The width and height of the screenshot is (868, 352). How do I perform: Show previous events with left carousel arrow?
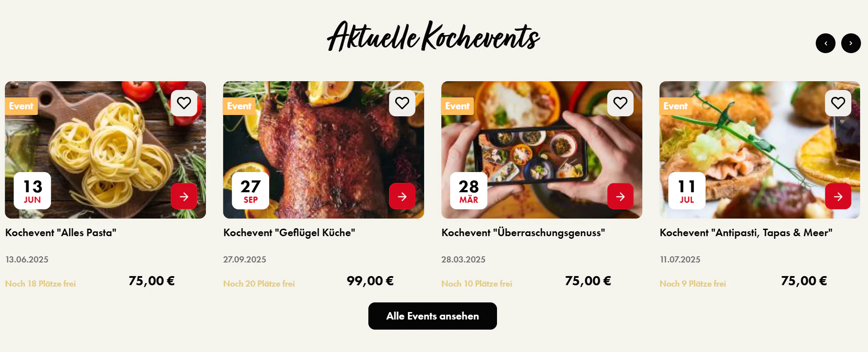[825, 43]
